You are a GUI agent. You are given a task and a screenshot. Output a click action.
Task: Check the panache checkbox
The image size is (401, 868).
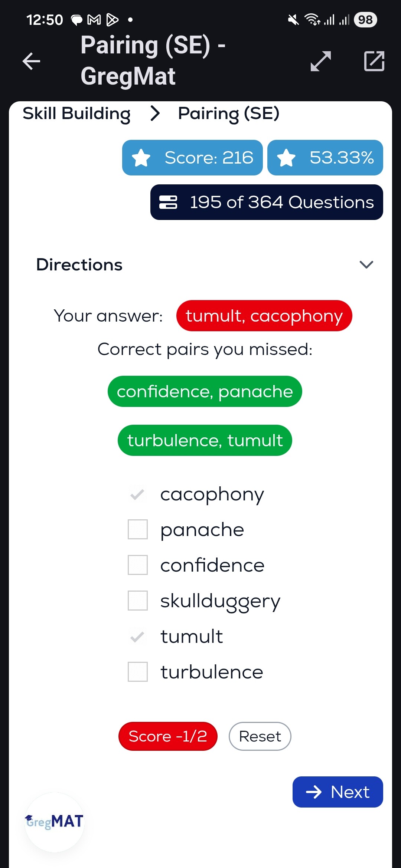coord(138,529)
